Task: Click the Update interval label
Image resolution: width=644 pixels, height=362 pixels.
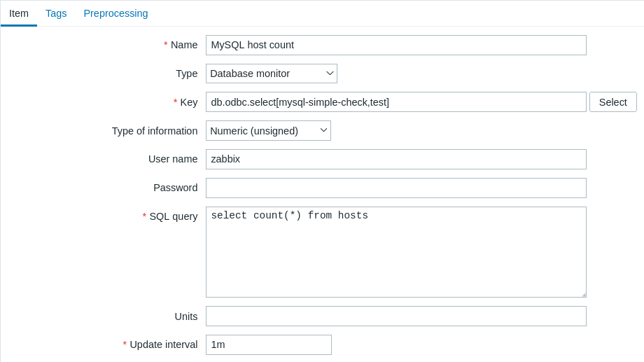Action: coord(163,344)
